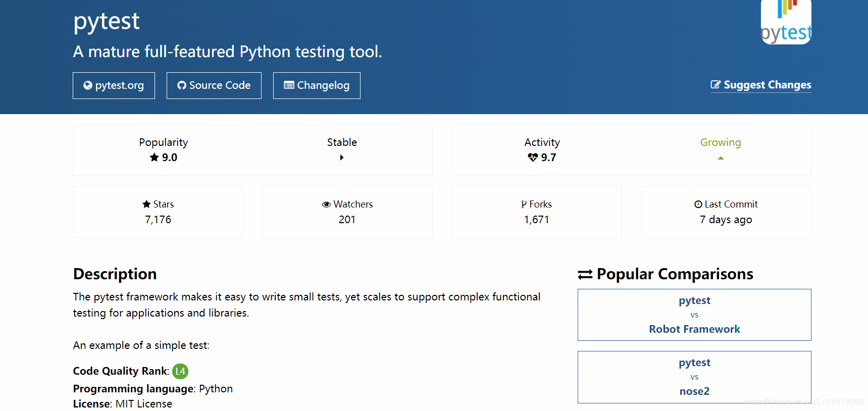Screen dimensions: 868x411
Task: Click the Activity label
Action: [542, 142]
